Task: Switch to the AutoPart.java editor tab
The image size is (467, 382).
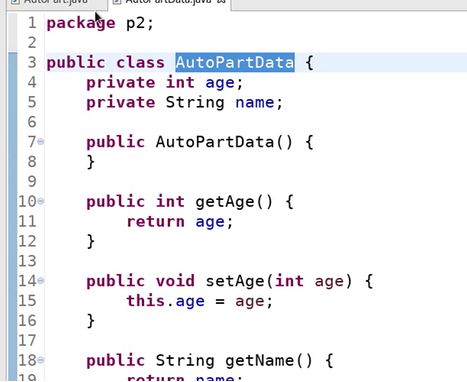Action: point(55,2)
